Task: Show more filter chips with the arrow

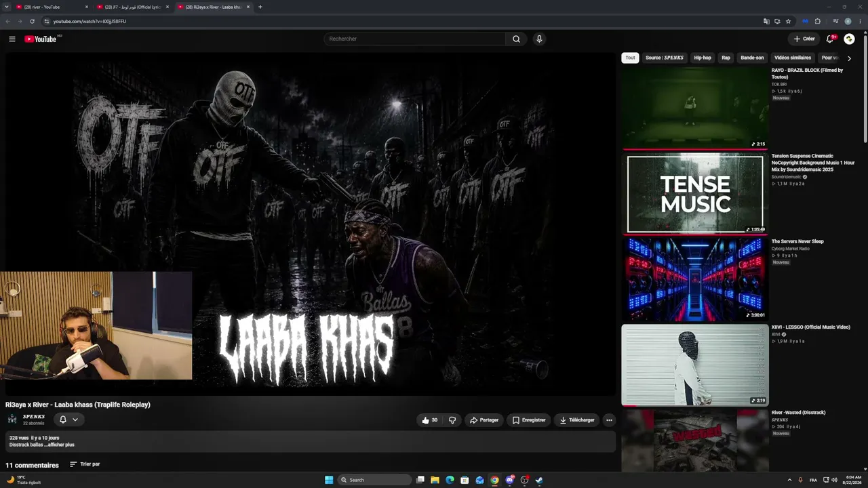Action: 849,58
